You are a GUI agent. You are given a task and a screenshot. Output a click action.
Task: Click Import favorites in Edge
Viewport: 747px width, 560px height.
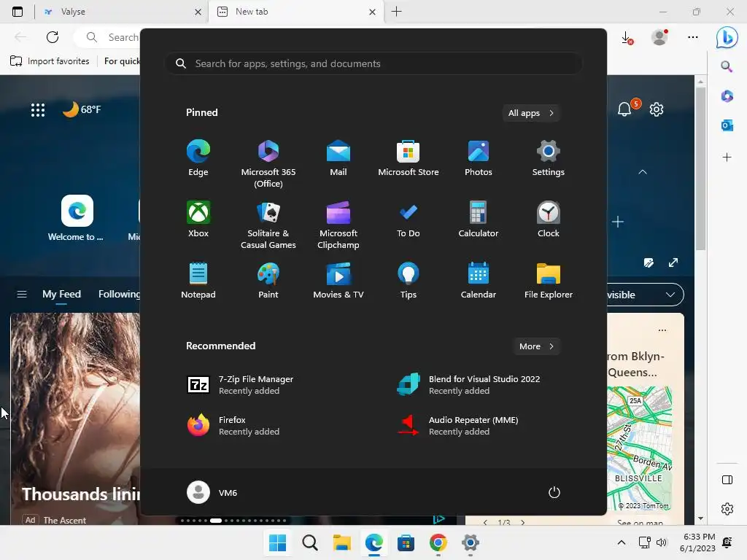pos(50,61)
